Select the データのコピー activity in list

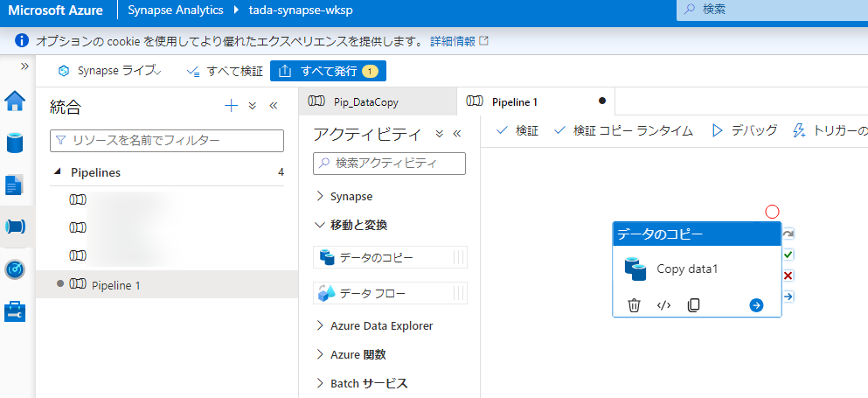(390, 258)
